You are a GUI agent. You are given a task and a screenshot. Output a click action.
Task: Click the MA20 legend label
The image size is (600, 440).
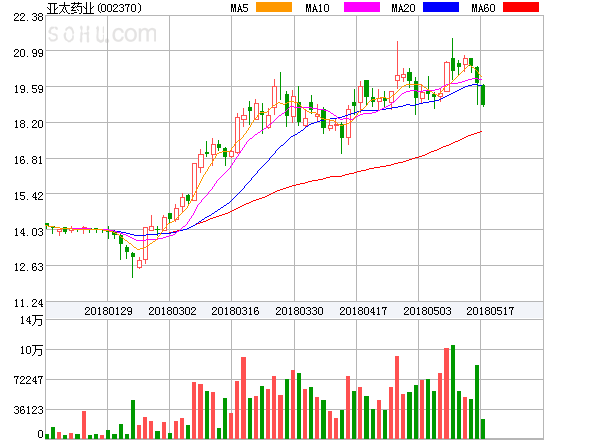click(x=403, y=8)
